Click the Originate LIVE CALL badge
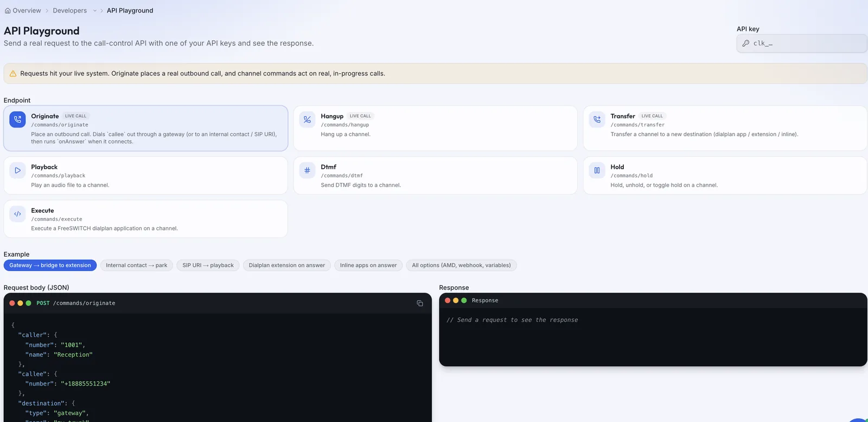 point(75,116)
